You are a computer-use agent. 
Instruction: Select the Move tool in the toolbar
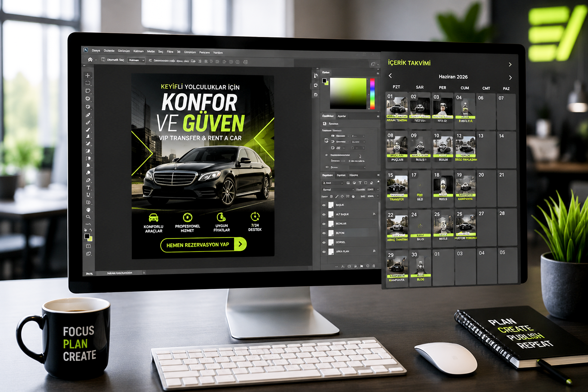pos(88,75)
